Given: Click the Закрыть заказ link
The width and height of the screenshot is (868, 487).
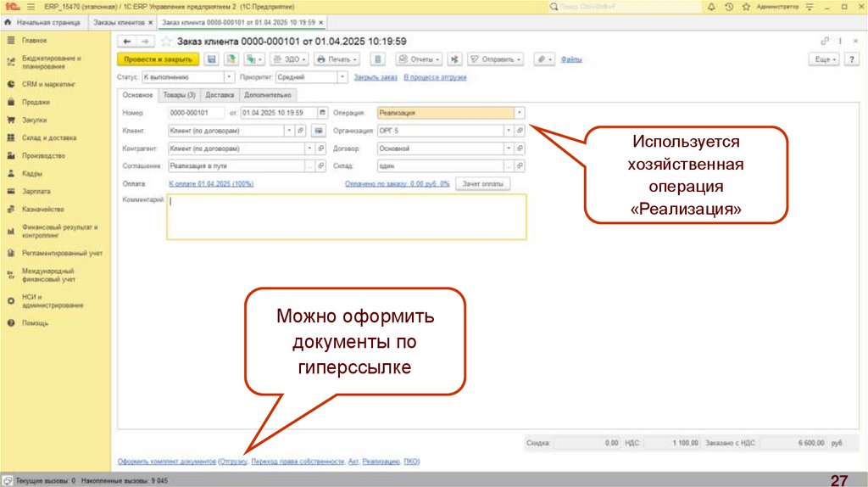Looking at the screenshot, I should pyautogui.click(x=376, y=77).
